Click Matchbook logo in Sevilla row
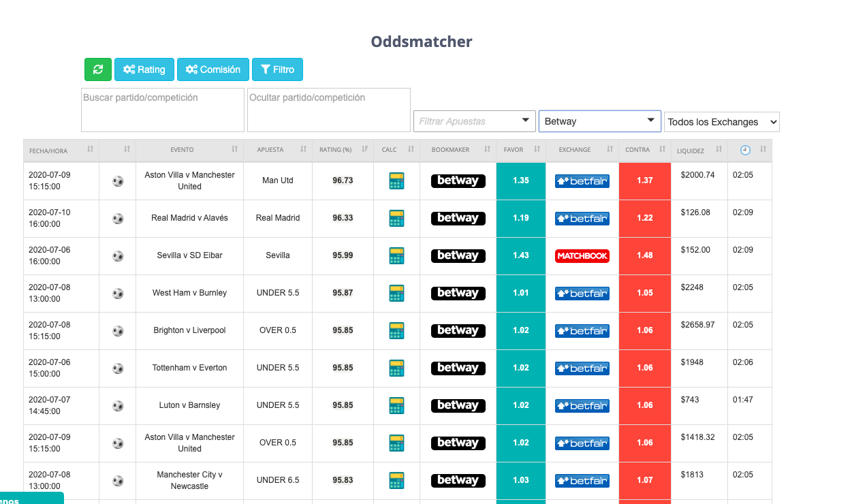The image size is (867, 504). pos(582,256)
